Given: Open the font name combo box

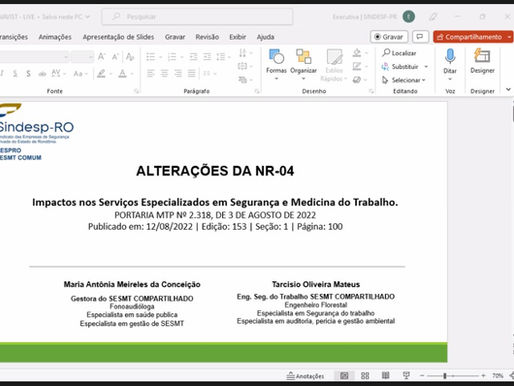Looking at the screenshot, I should [33, 57].
